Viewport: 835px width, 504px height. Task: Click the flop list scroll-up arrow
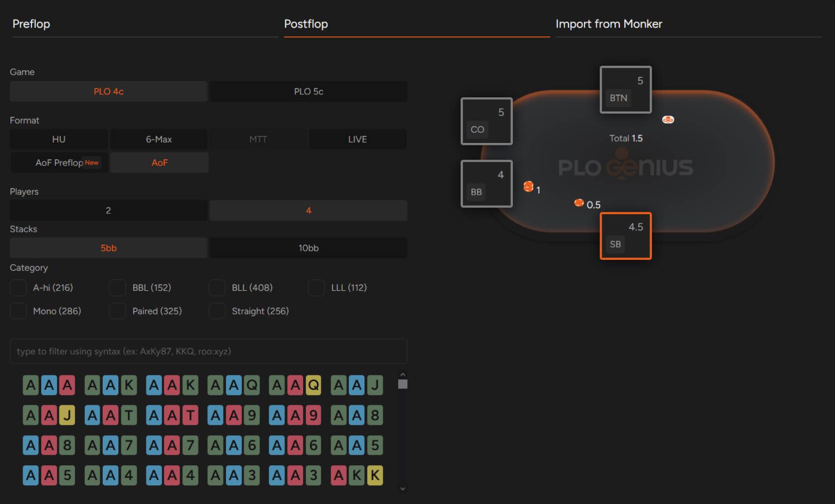click(x=403, y=375)
